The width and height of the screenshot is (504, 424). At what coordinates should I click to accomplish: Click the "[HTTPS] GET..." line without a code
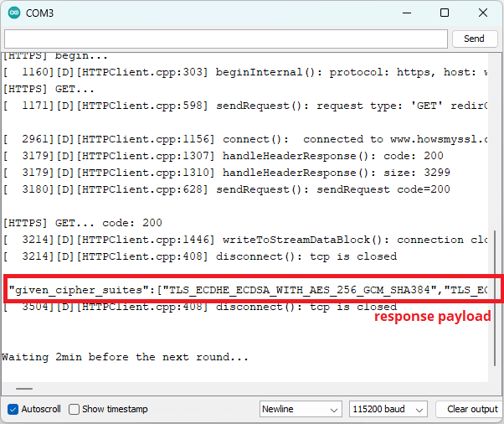49,89
